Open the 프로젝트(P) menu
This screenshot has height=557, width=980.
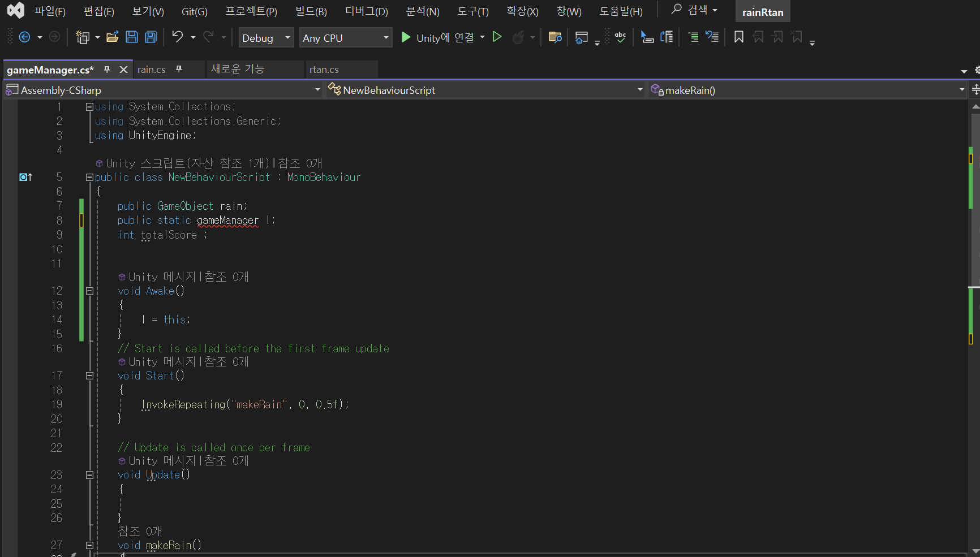tap(251, 11)
